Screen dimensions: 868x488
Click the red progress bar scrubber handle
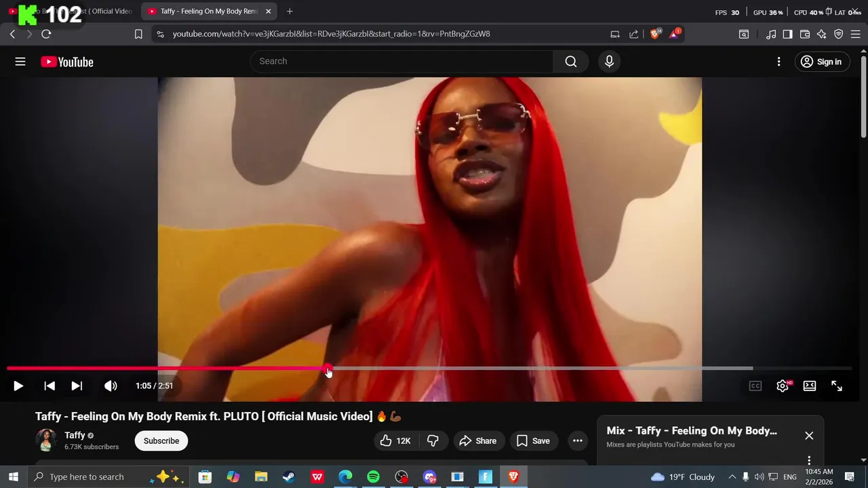point(328,369)
